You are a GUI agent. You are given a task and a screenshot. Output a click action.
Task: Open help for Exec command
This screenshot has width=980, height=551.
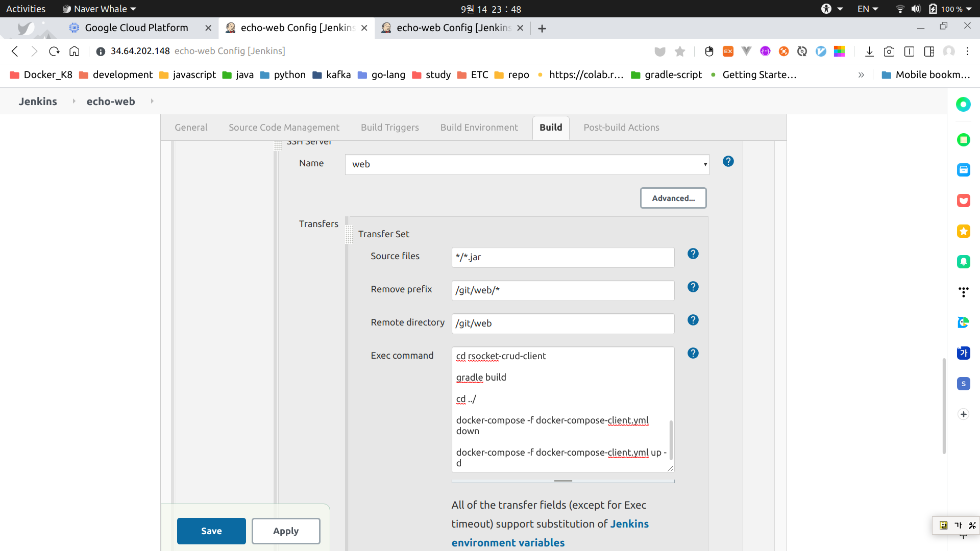click(x=693, y=353)
